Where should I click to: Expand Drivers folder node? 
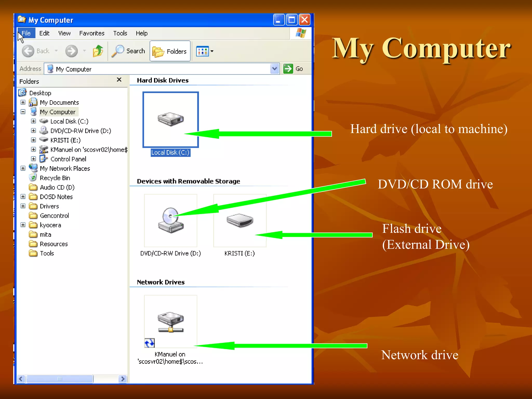click(x=23, y=206)
